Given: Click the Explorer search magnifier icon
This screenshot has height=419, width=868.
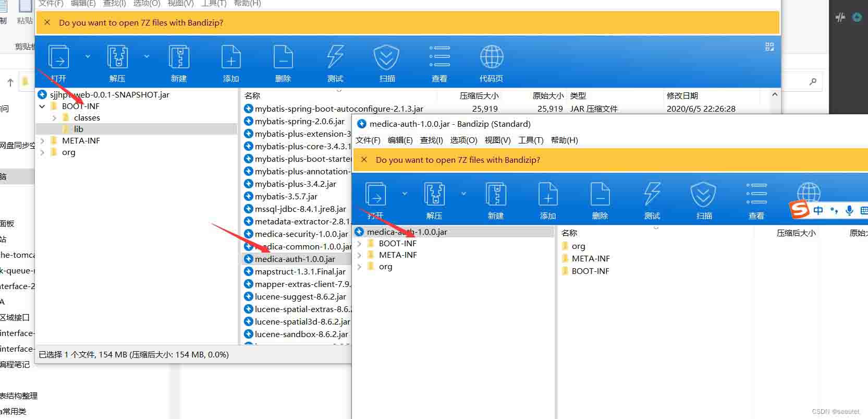Looking at the screenshot, I should click(x=813, y=82).
